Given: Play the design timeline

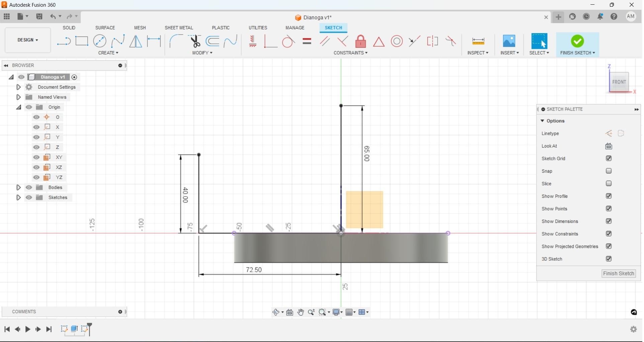Looking at the screenshot, I should click(28, 330).
